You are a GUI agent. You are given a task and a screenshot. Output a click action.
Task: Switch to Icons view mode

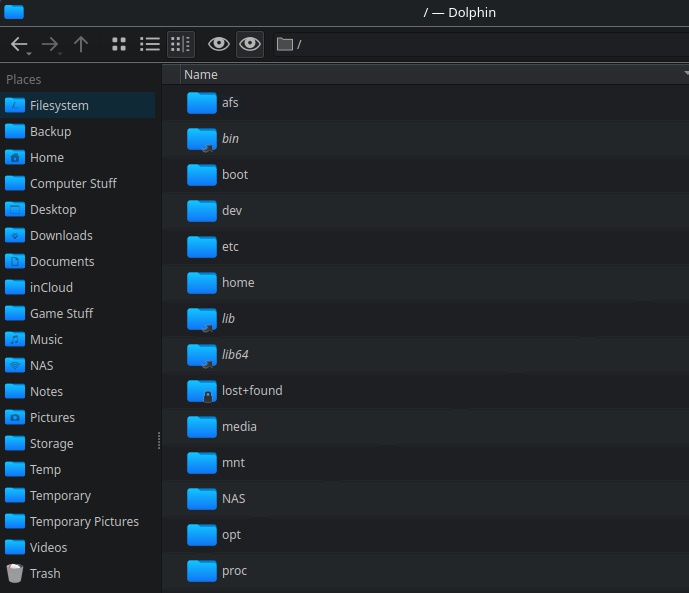[x=119, y=44]
